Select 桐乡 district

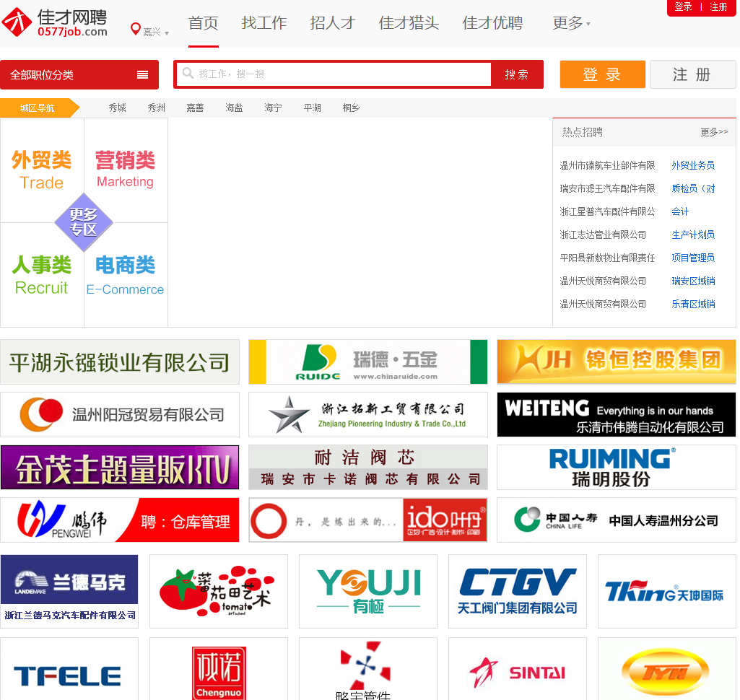point(351,108)
